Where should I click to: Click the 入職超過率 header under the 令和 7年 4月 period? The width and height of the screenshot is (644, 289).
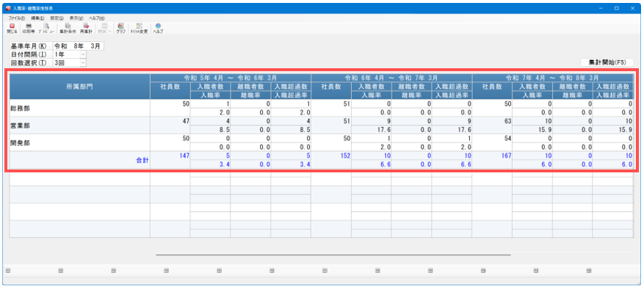(x=612, y=95)
